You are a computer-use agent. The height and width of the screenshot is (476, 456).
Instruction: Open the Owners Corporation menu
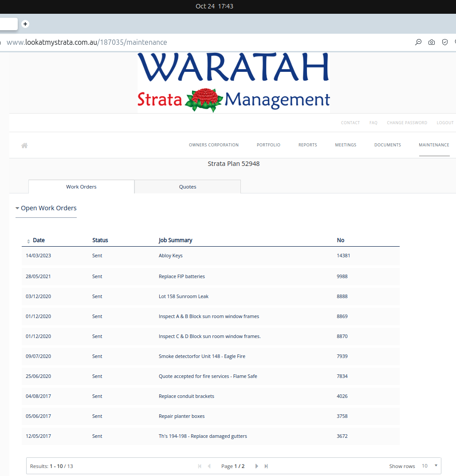213,145
